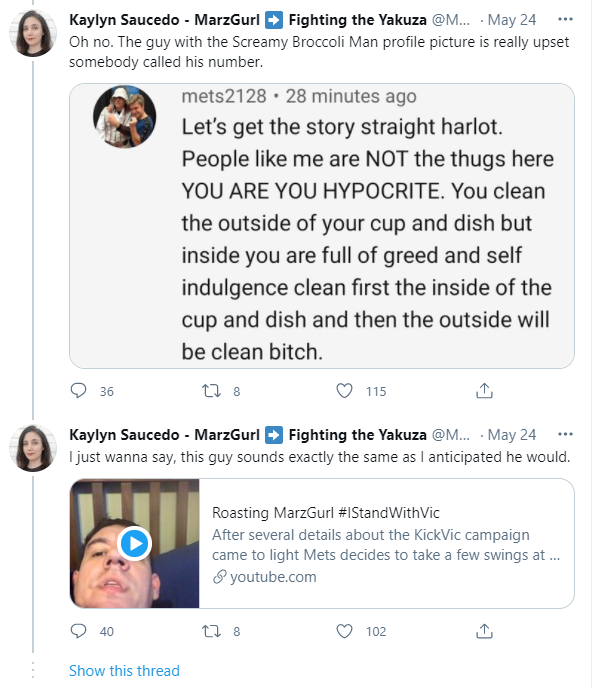Share the second tweet via share icon
Viewport: 593px width, 688px height.
pyautogui.click(x=485, y=631)
